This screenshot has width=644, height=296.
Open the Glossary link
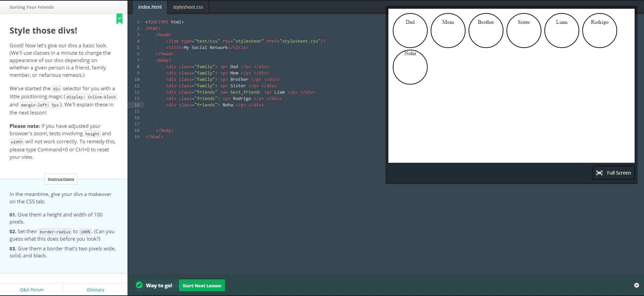96,290
